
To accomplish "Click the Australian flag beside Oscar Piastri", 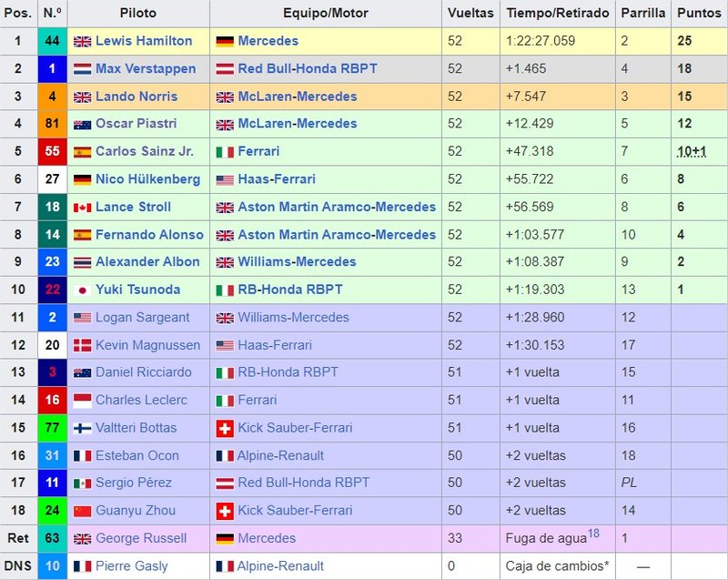I will pyautogui.click(x=82, y=125).
